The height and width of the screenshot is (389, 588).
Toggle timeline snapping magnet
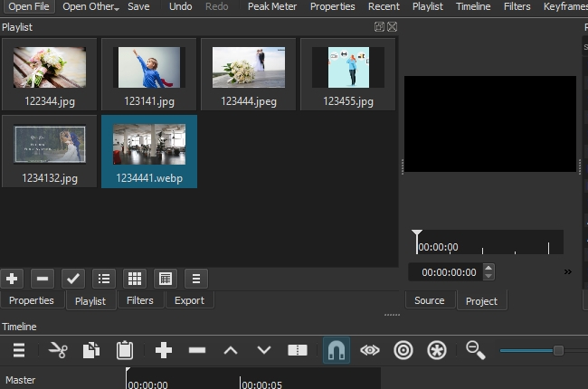pos(337,350)
